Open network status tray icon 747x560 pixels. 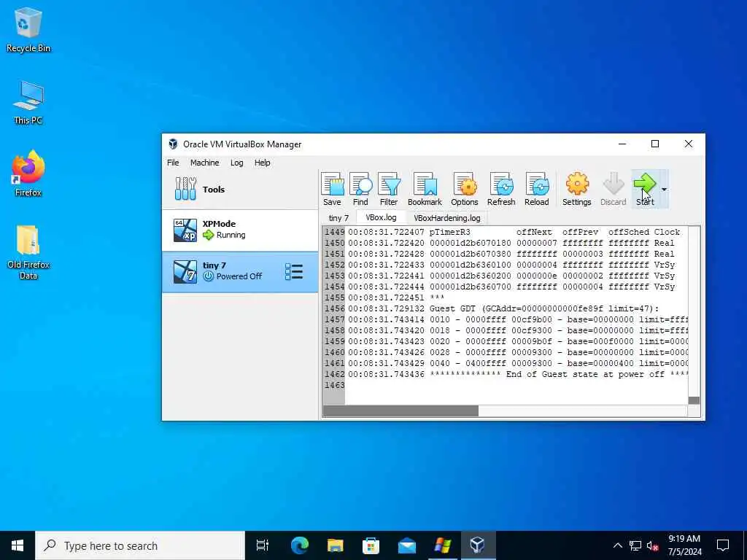tap(635, 545)
